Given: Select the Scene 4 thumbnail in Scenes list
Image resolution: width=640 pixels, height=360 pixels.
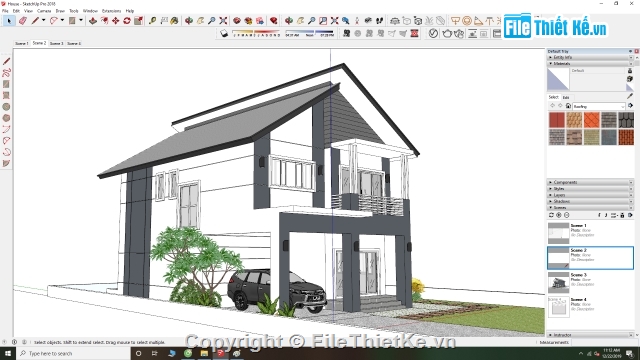Looking at the screenshot, I should tap(558, 307).
